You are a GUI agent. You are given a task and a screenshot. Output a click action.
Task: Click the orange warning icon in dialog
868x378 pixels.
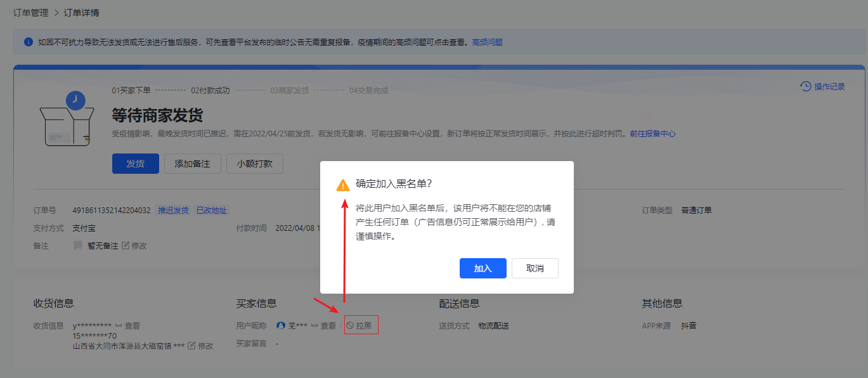pyautogui.click(x=343, y=185)
